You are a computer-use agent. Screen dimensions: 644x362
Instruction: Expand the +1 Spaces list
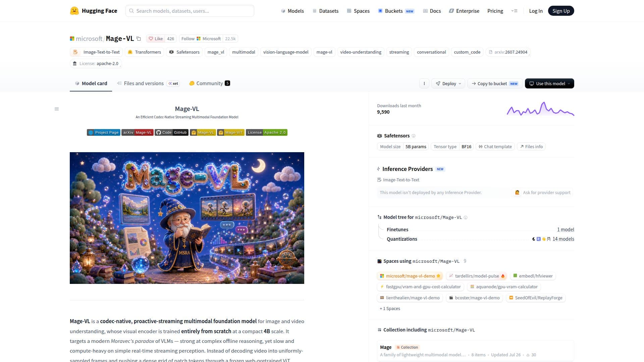pos(390,308)
